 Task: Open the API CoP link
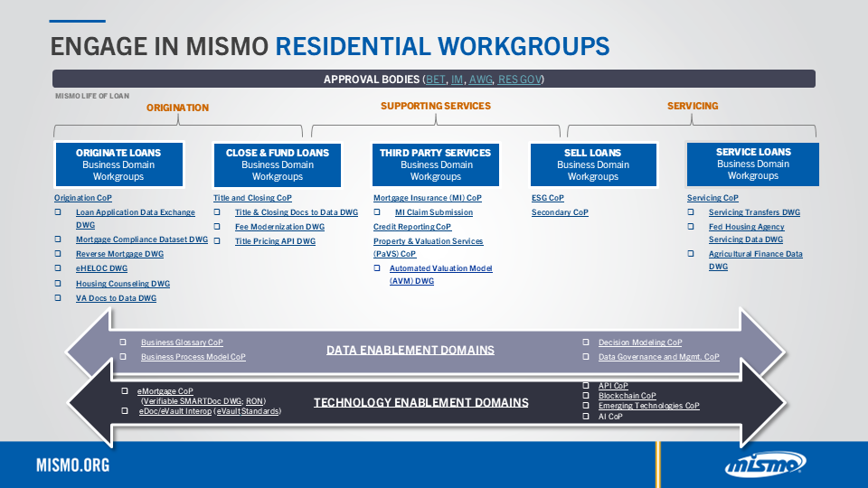point(613,386)
